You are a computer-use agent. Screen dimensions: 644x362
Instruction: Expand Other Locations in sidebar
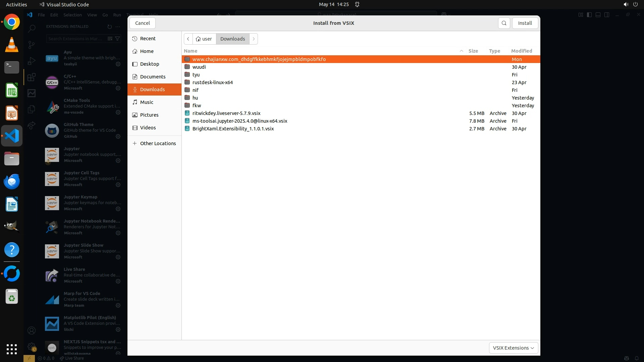pyautogui.click(x=158, y=143)
